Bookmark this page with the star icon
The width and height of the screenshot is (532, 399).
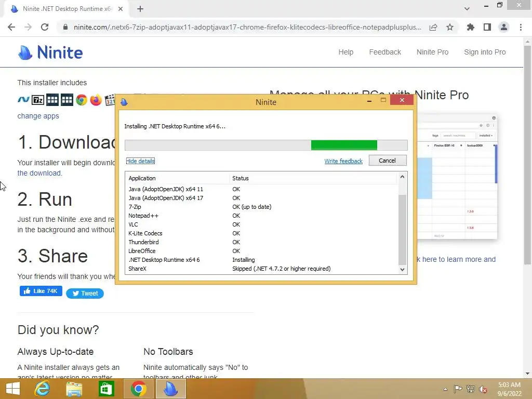450,27
